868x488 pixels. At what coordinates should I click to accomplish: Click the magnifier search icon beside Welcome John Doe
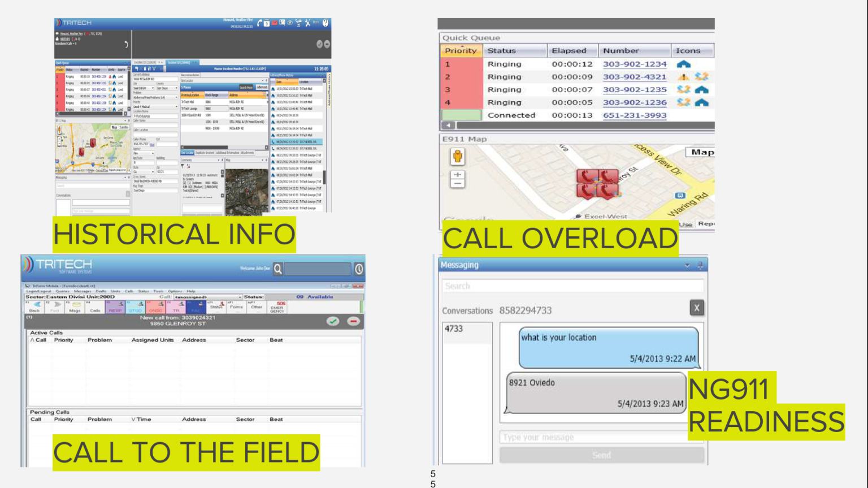[x=278, y=269]
